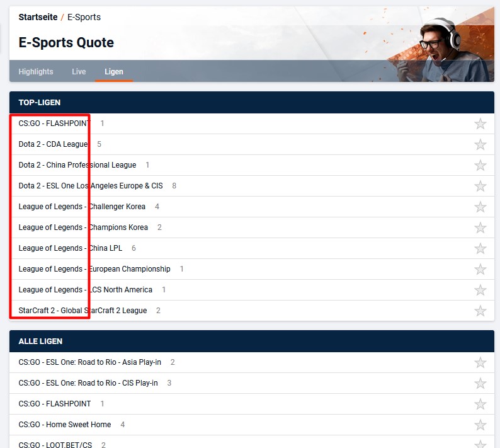Select the Ligen tab
Image resolution: width=500 pixels, height=448 pixels.
[114, 71]
